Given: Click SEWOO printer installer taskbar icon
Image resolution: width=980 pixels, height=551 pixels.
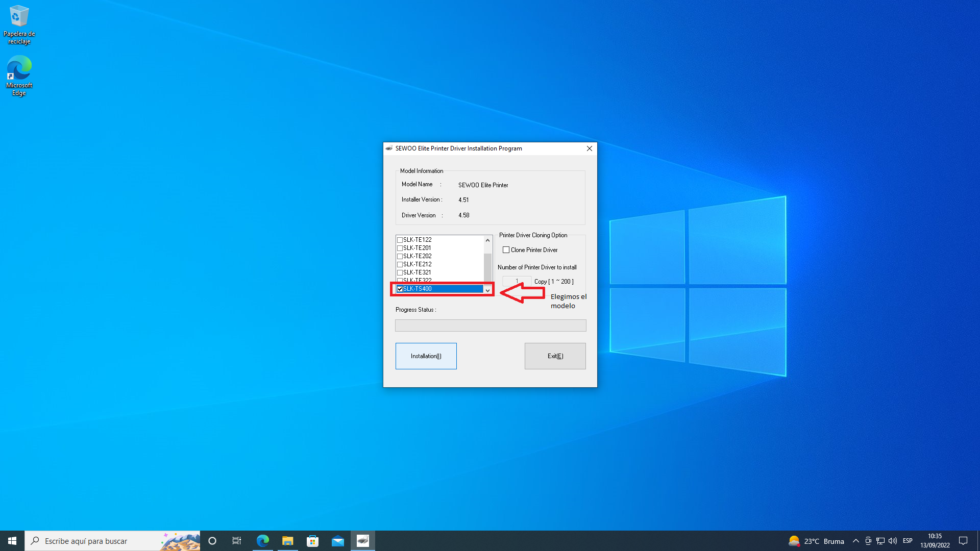Looking at the screenshot, I should (x=362, y=541).
